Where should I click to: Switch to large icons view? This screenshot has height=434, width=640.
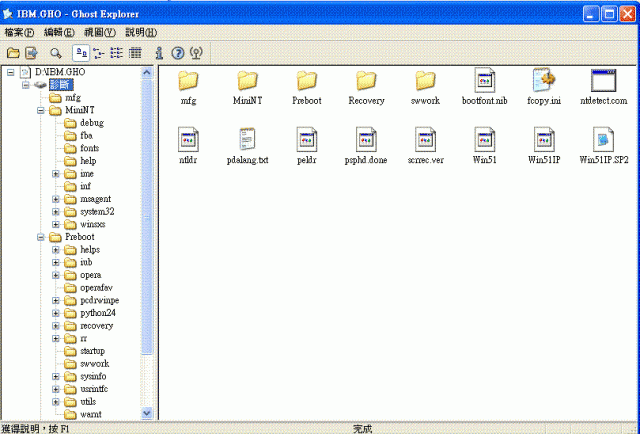[81, 53]
